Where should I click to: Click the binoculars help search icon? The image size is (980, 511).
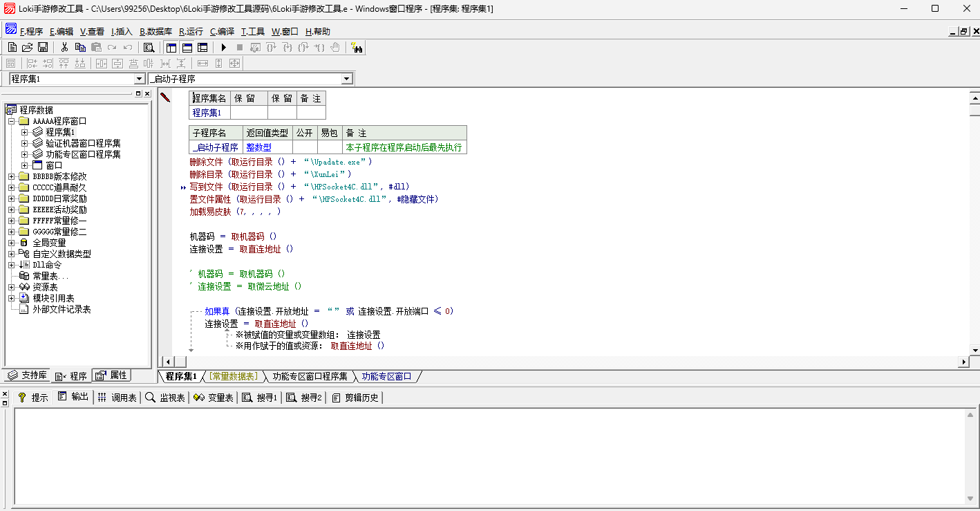click(x=357, y=47)
